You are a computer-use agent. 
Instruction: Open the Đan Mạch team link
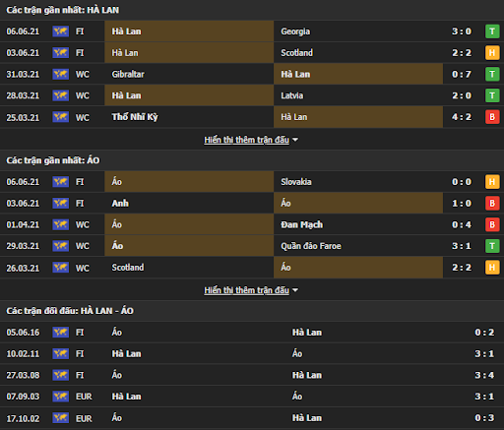pos(301,224)
